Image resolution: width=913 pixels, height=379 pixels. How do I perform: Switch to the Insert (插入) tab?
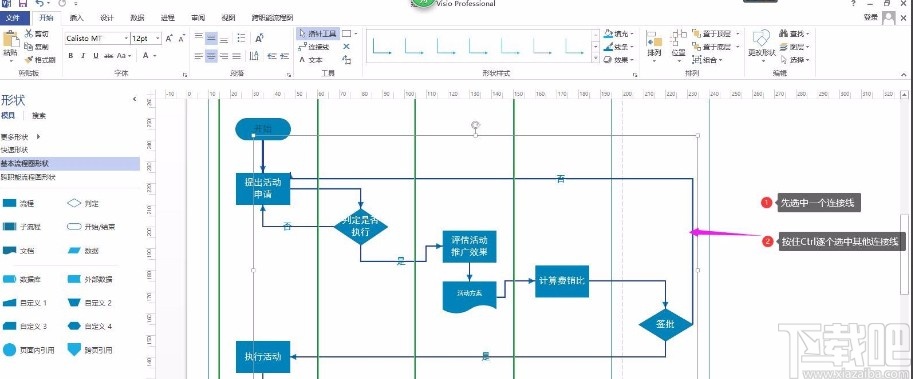pyautogui.click(x=76, y=18)
